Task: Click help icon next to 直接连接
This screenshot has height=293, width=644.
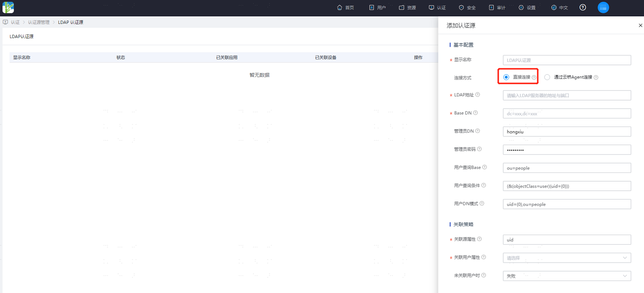Action: [534, 78]
